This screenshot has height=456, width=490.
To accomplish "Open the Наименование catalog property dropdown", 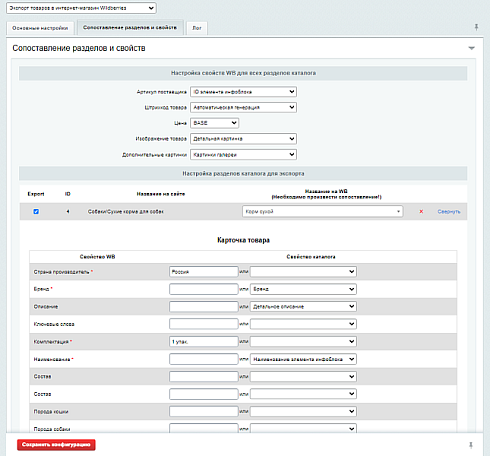I will (303, 359).
